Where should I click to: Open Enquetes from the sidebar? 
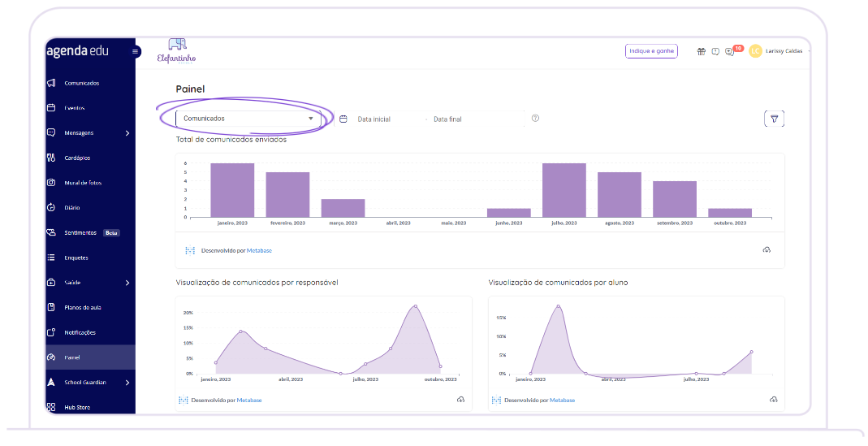pos(76,258)
